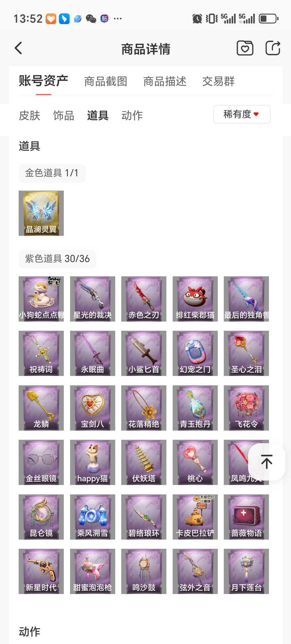
Task: Select the 甜蜜泡泡枪 item thumbnail
Action: click(x=92, y=571)
